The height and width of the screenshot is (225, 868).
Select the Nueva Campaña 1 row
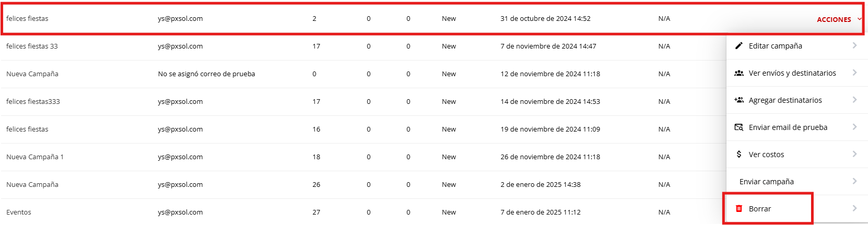click(35, 157)
